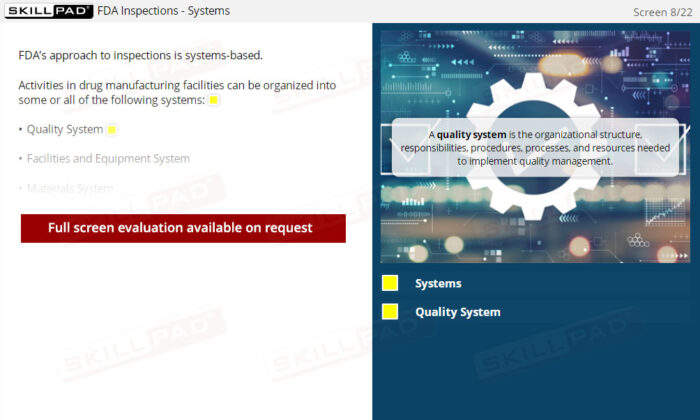The width and height of the screenshot is (700, 420).
Task: Click 'Full screen evaluation available on request' banner
Action: (x=183, y=228)
